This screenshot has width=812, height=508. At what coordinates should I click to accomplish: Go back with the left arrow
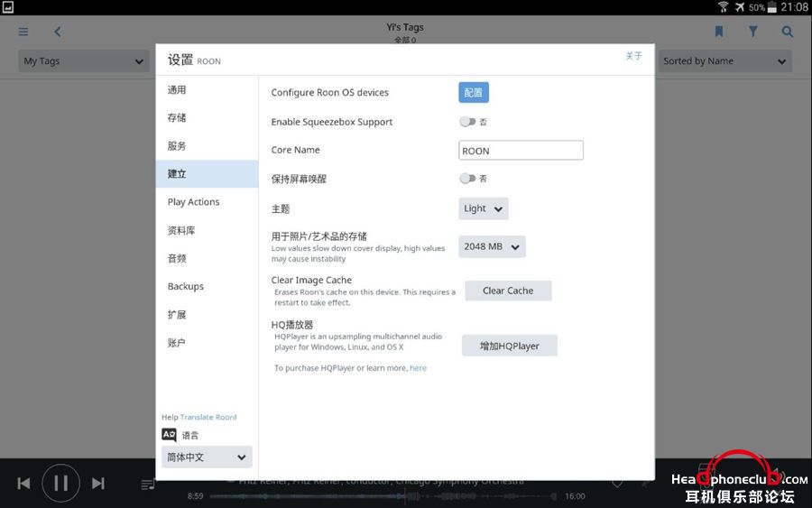58,32
